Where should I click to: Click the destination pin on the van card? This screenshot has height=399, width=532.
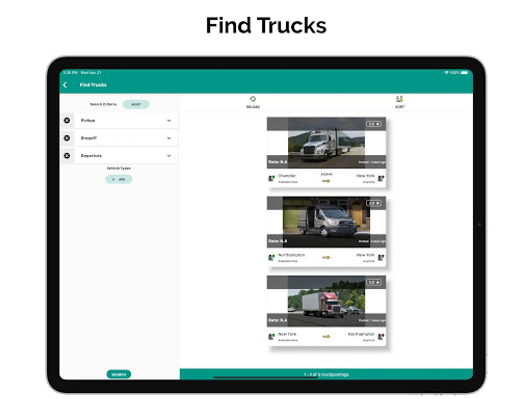point(381,258)
